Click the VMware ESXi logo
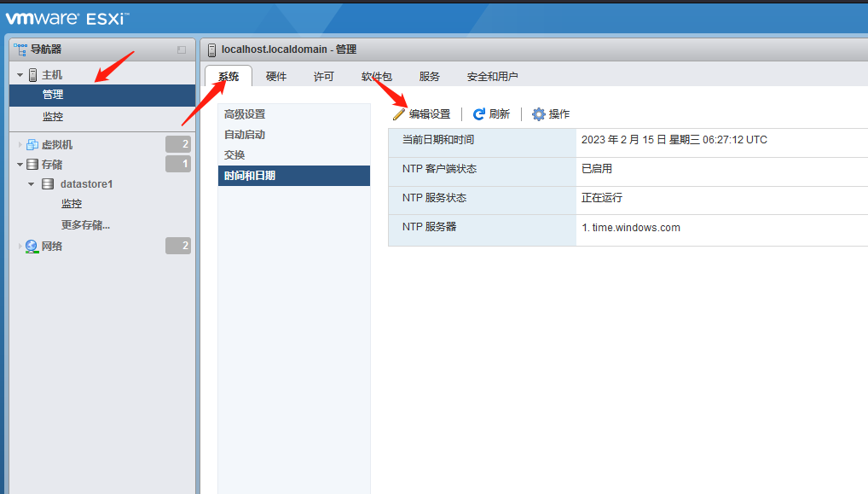868x494 pixels. pyautogui.click(x=67, y=18)
